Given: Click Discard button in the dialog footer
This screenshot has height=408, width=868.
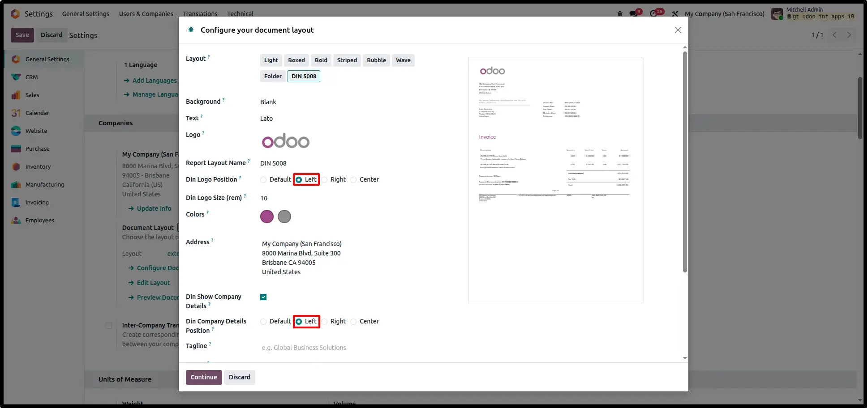Looking at the screenshot, I should (x=240, y=377).
